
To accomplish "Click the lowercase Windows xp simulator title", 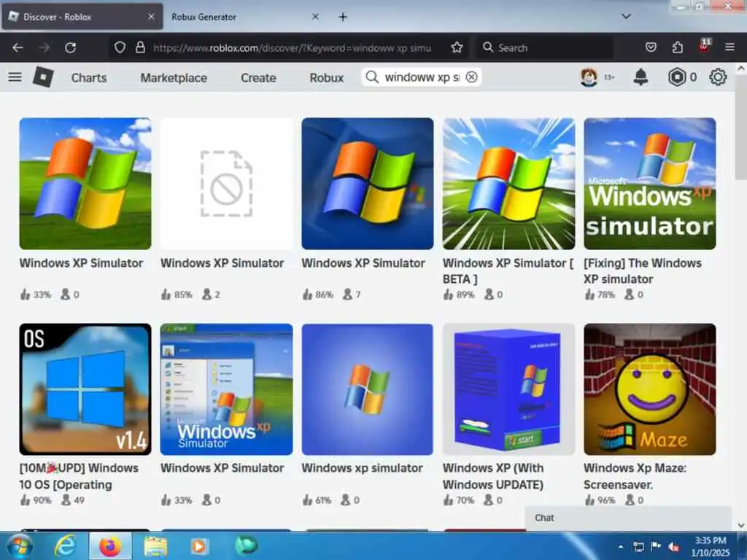I will click(362, 468).
